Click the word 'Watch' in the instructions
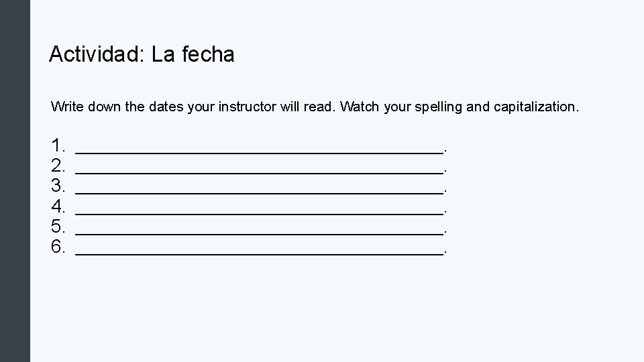 click(360, 107)
